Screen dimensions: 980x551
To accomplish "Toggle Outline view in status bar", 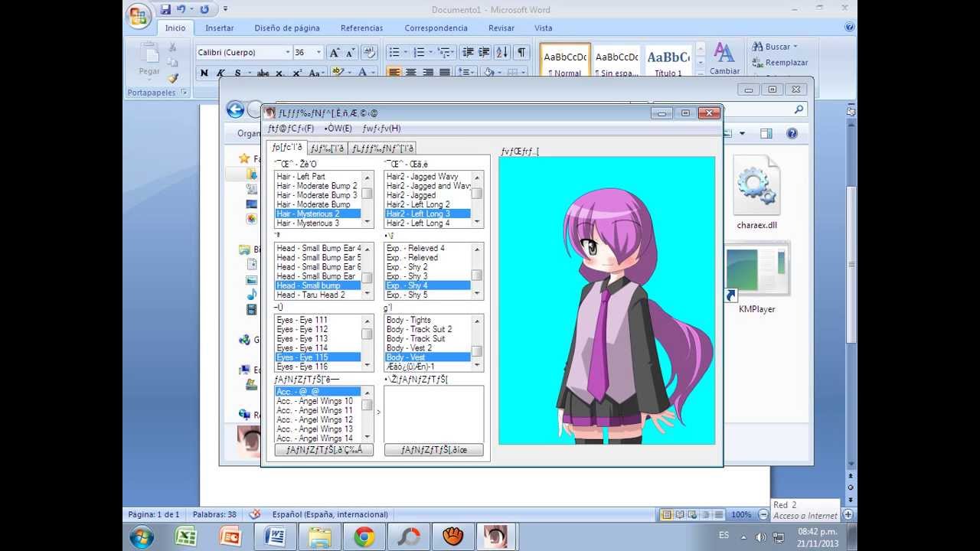I will (705, 515).
